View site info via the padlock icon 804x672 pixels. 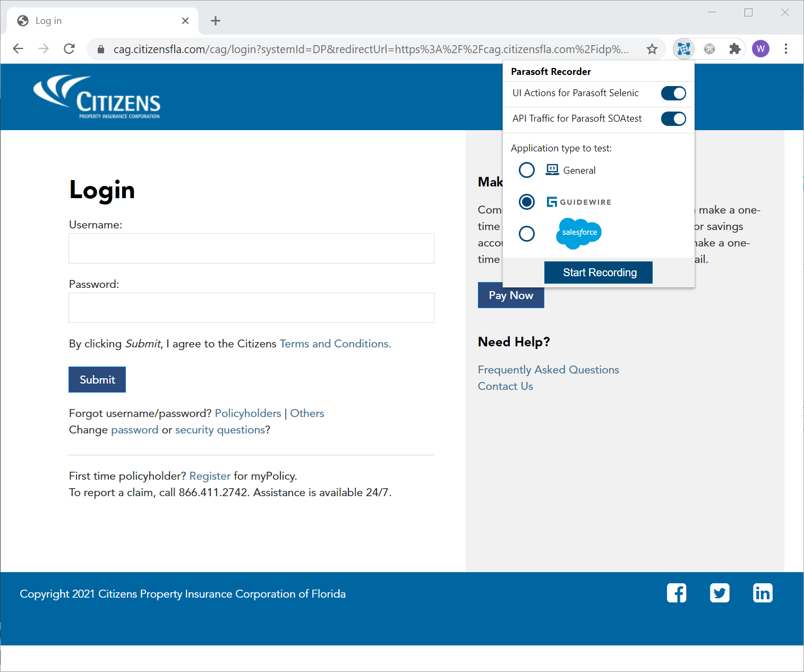pyautogui.click(x=101, y=49)
